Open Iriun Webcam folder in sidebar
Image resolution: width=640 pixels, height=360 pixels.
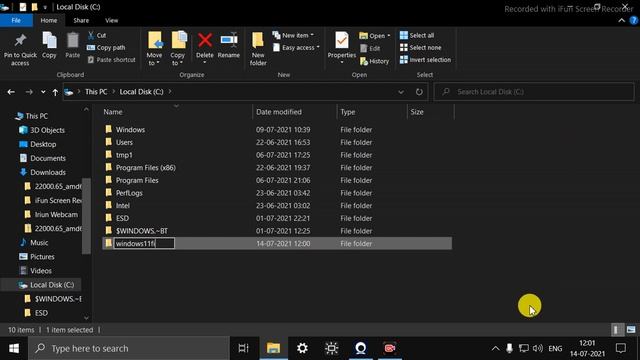(56, 215)
